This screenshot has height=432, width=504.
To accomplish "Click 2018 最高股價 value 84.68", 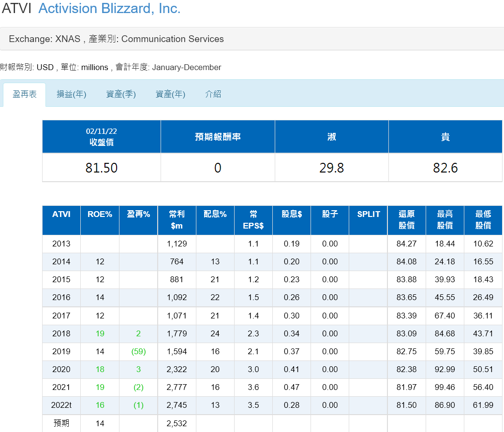I will 445,334.
